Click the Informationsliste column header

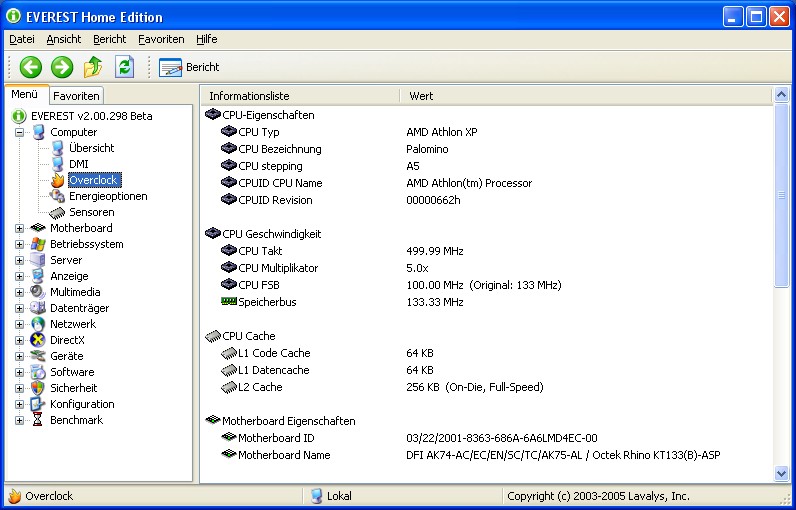point(301,96)
